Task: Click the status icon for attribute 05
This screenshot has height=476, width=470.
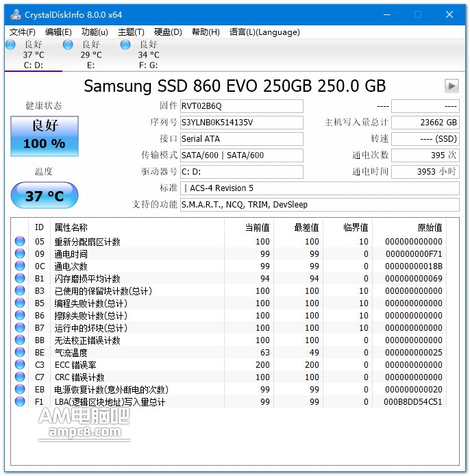Action: 20,241
